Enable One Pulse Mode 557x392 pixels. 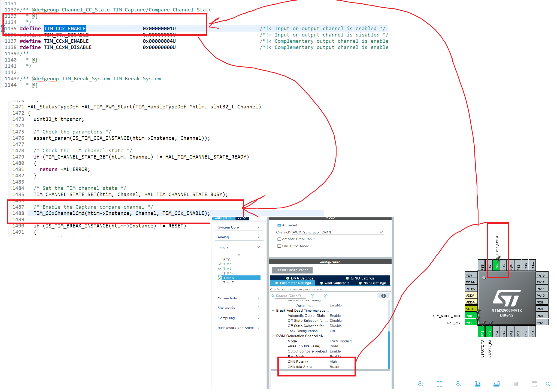pyautogui.click(x=279, y=246)
